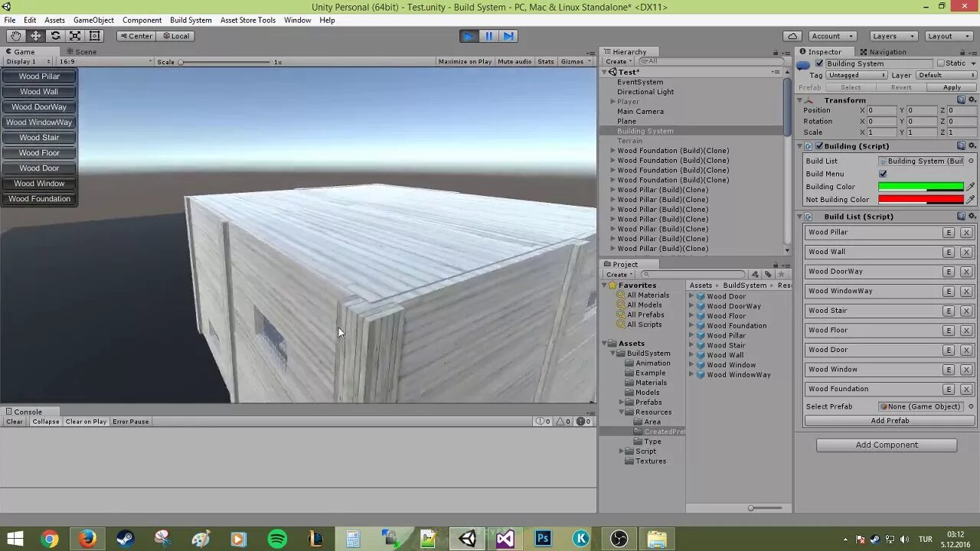The width and height of the screenshot is (980, 551).
Task: Select the Move tool in toolbar
Action: (x=36, y=36)
